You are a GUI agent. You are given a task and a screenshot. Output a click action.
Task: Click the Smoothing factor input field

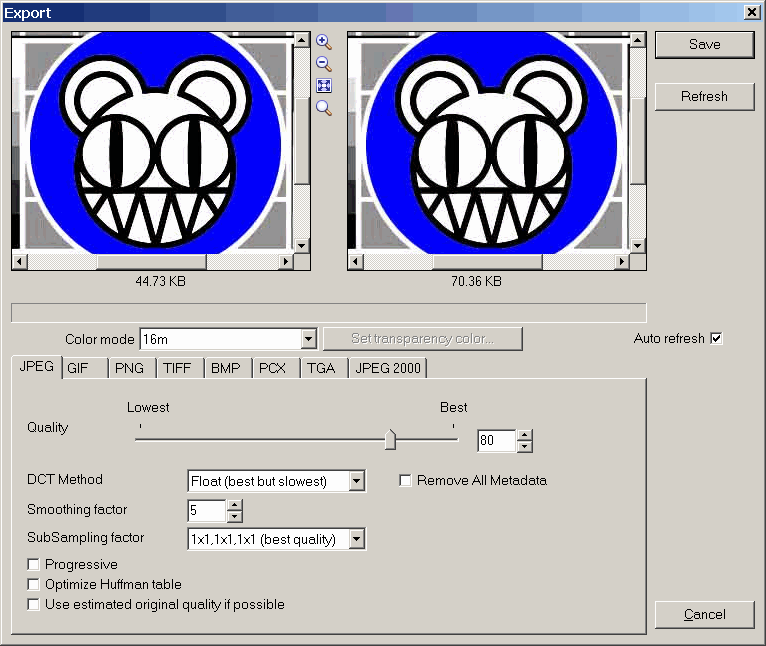207,511
